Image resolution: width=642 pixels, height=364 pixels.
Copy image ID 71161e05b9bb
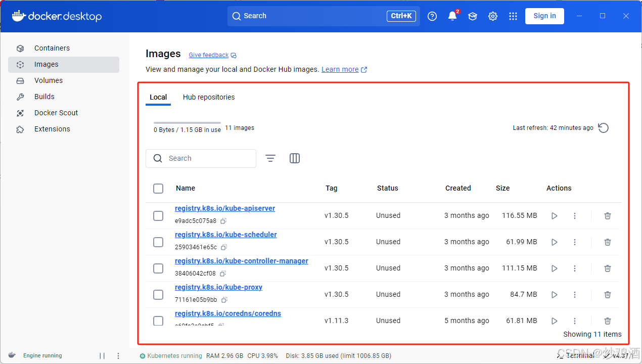[224, 300]
